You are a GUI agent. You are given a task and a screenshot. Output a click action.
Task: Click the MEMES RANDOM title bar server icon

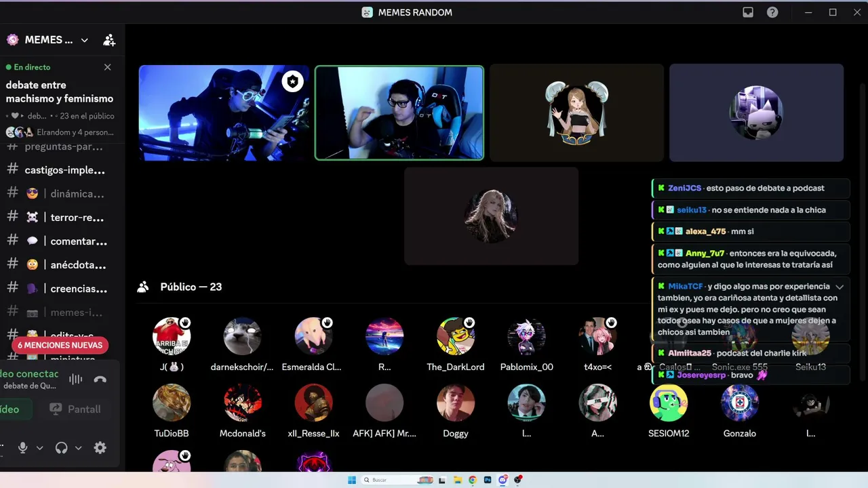coord(367,12)
